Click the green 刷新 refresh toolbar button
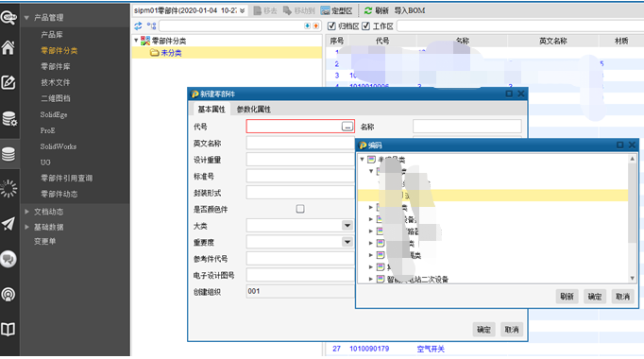Screen dimensions: 644x359 (x=376, y=10)
